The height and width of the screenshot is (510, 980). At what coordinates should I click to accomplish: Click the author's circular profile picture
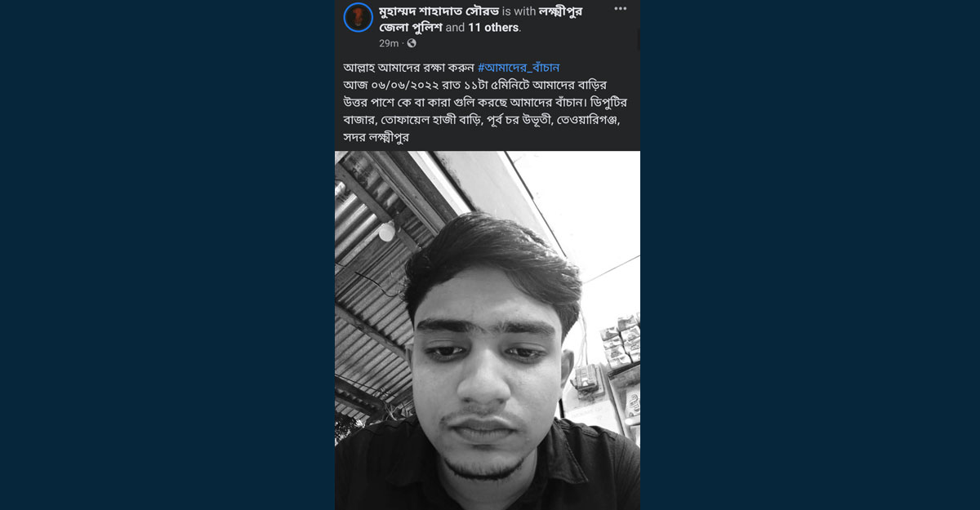point(358,17)
